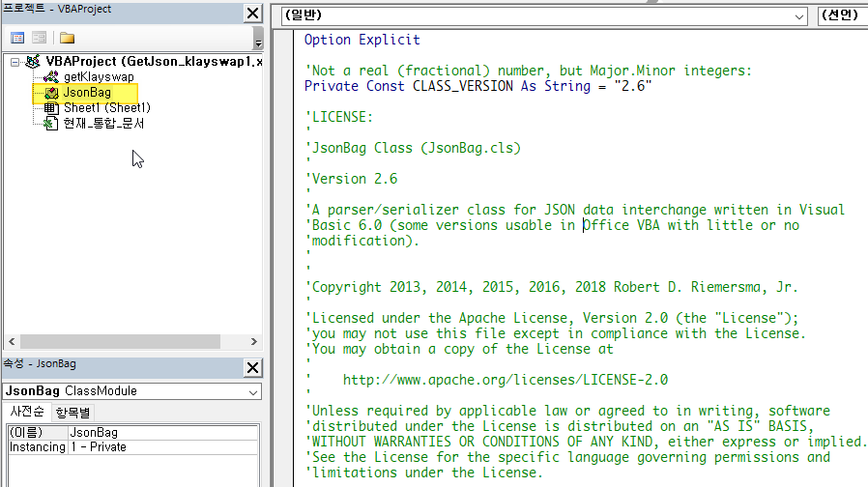Click the project tree horizontal scrollbar thumb
Image resolution: width=868 pixels, height=487 pixels.
[120, 341]
